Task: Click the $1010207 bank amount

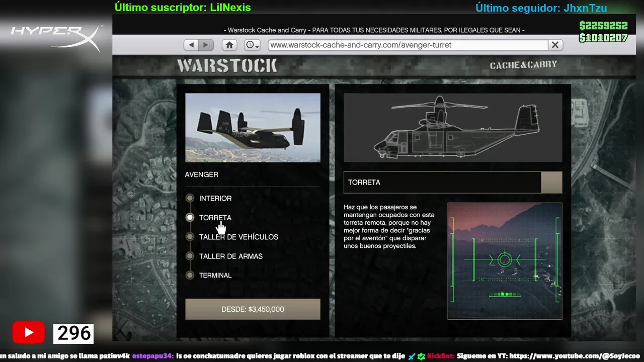Action: [603, 38]
